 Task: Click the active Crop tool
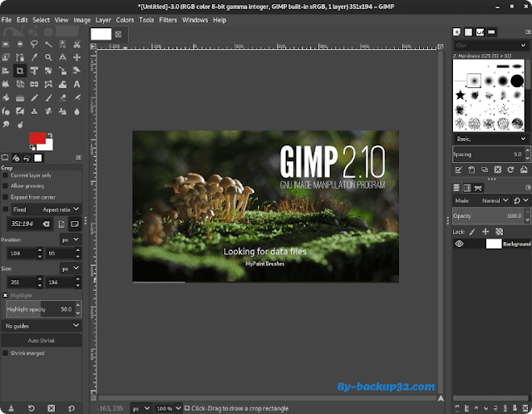click(20, 71)
